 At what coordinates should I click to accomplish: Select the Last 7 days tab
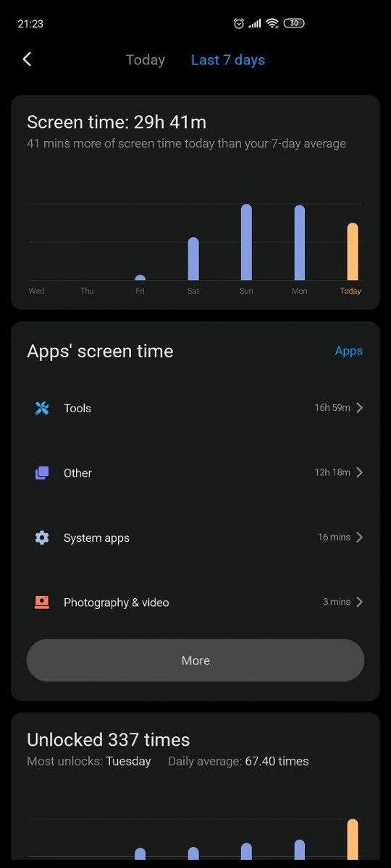coord(228,60)
